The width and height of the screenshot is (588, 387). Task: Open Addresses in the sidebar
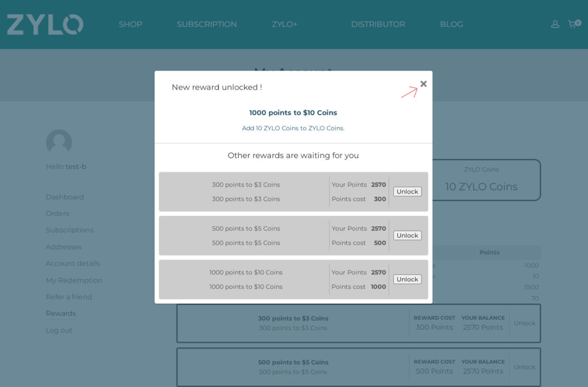(64, 247)
